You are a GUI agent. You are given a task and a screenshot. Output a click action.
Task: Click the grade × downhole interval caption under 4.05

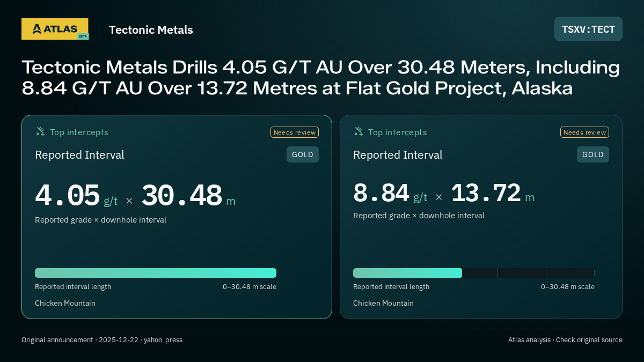tap(100, 220)
